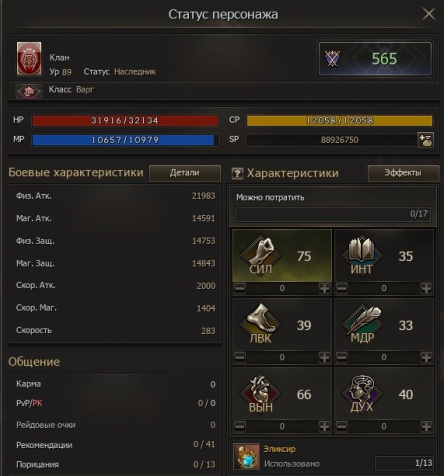The height and width of the screenshot is (476, 444).
Task: Select the МДР feather stat icon
Action: (362, 324)
